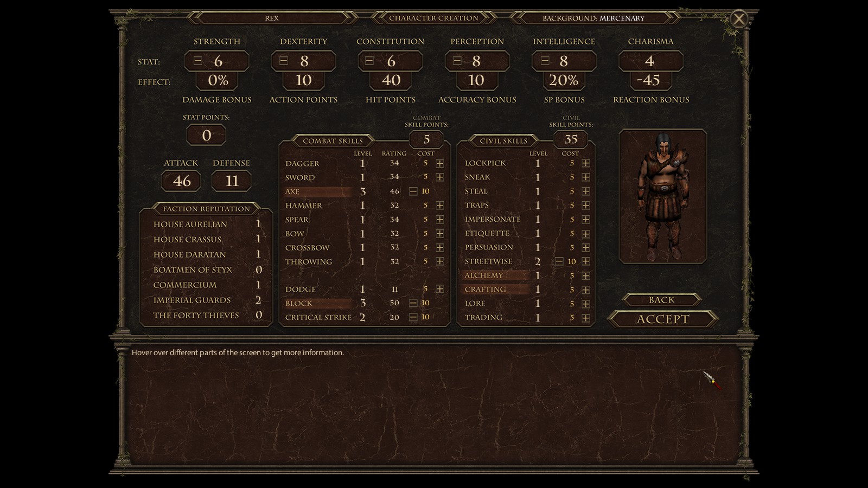Screen dimensions: 868x488
Task: Decrease the Dexterity stat with its minus button
Action: (x=284, y=61)
